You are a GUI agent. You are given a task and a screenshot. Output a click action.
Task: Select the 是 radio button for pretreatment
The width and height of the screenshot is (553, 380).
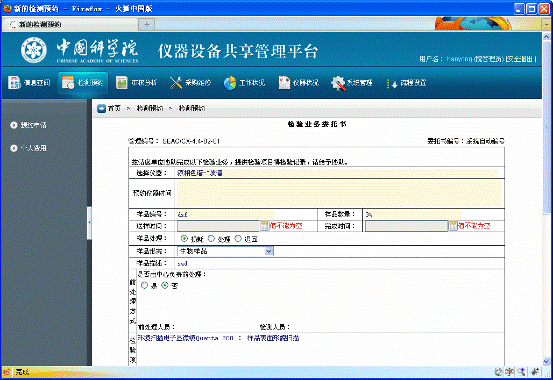coord(144,285)
